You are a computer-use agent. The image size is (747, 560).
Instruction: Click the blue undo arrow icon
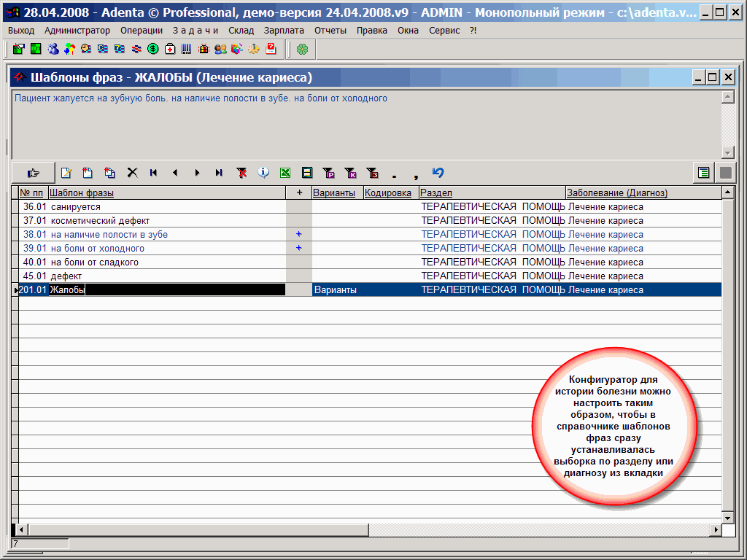tap(438, 173)
